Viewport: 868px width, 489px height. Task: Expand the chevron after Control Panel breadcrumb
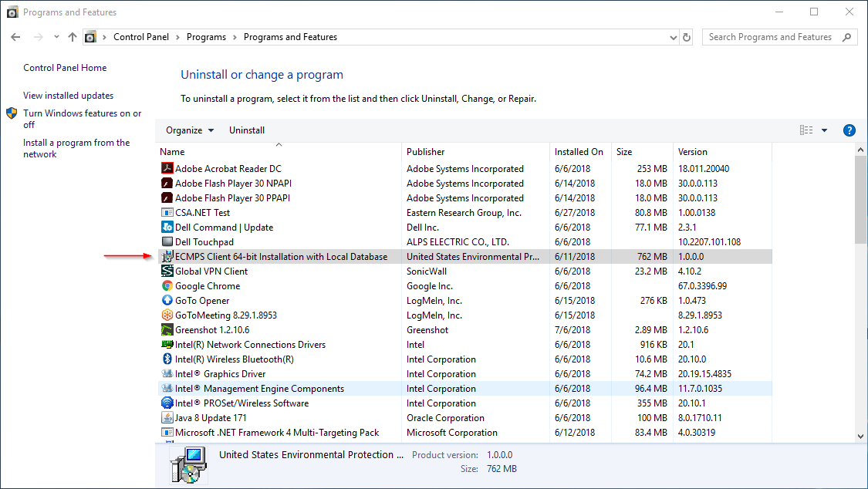pos(177,37)
